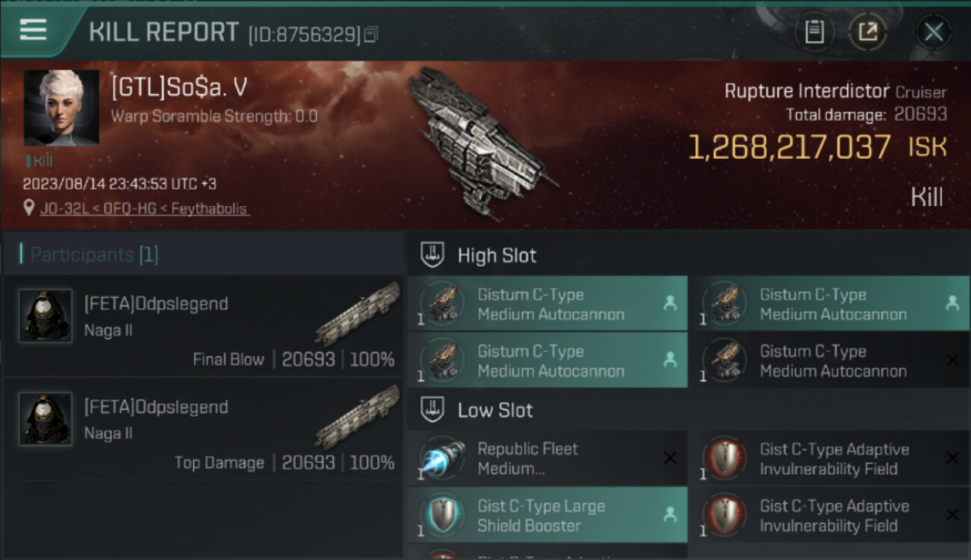This screenshot has height=560, width=971.
Task: Copy the kill report ID
Action: 371,34
